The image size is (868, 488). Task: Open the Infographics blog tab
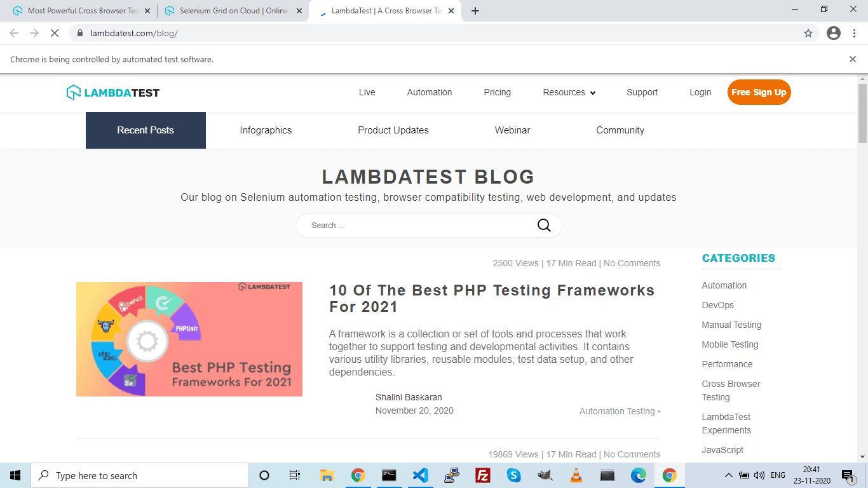pyautogui.click(x=266, y=130)
